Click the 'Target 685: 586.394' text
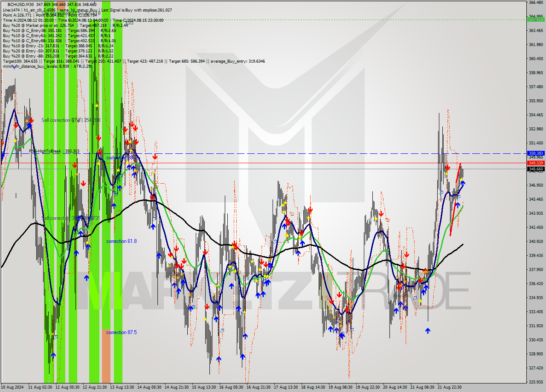Image resolution: width=546 pixels, height=392 pixels. [187, 61]
